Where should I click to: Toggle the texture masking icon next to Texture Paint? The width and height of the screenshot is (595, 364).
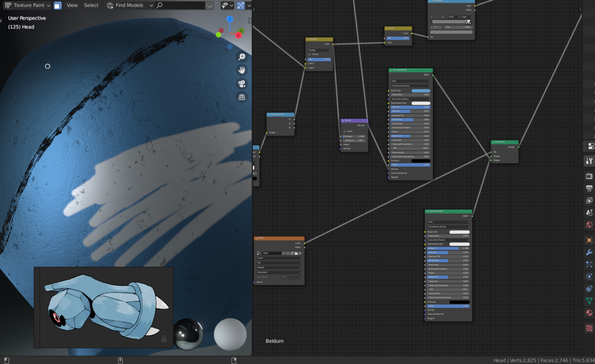(58, 5)
